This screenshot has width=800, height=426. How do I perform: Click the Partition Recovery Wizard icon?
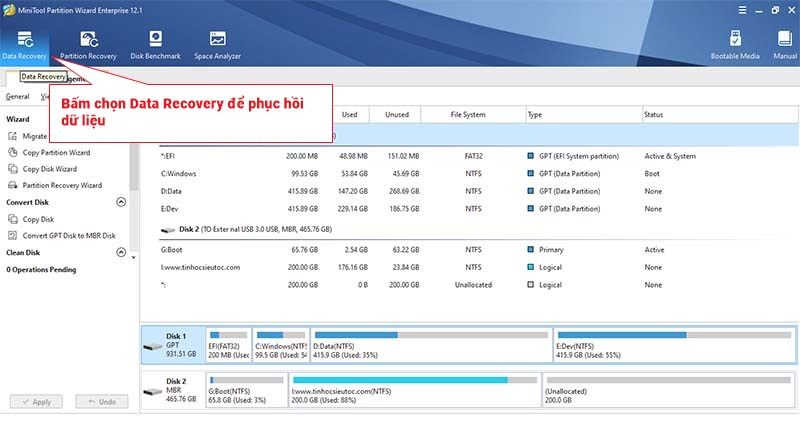coord(13,185)
